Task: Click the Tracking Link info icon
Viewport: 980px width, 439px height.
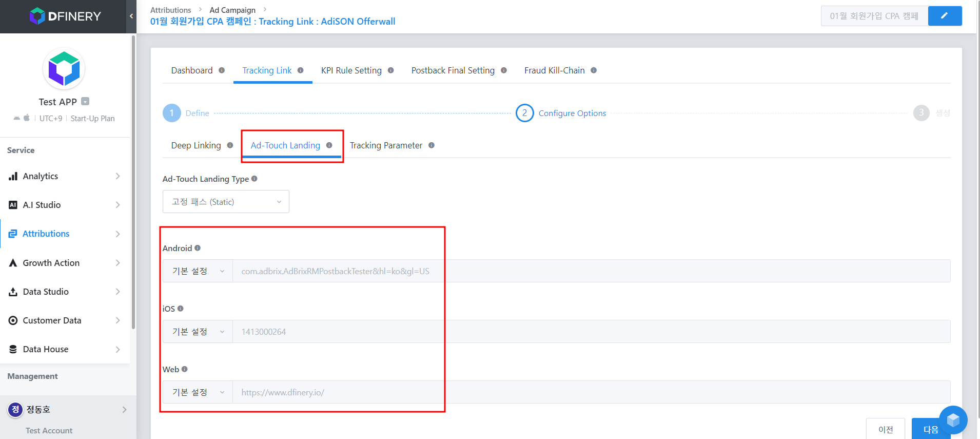Action: [x=301, y=70]
